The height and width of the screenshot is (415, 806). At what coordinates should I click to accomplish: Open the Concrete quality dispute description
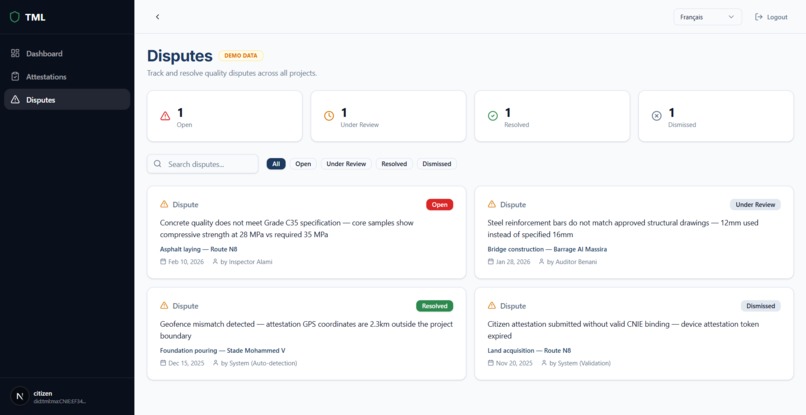pos(287,229)
